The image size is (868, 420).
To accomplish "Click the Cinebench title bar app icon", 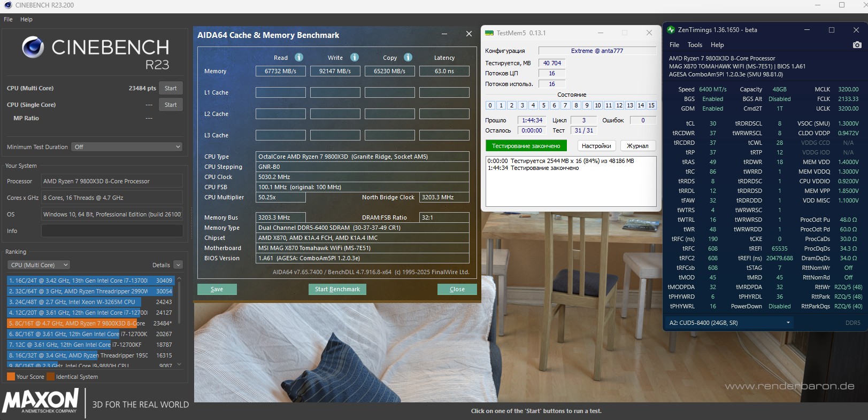I will tap(8, 5).
